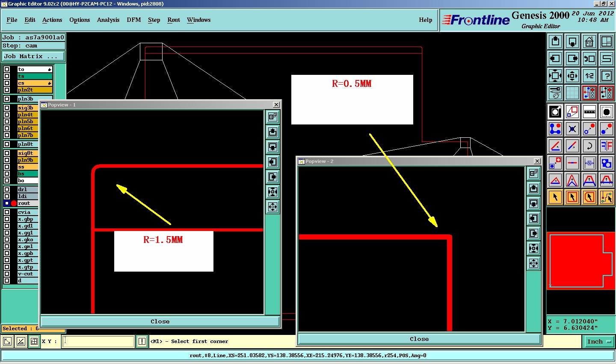
Task: Select the net selection arrow tool
Action: 607,197
